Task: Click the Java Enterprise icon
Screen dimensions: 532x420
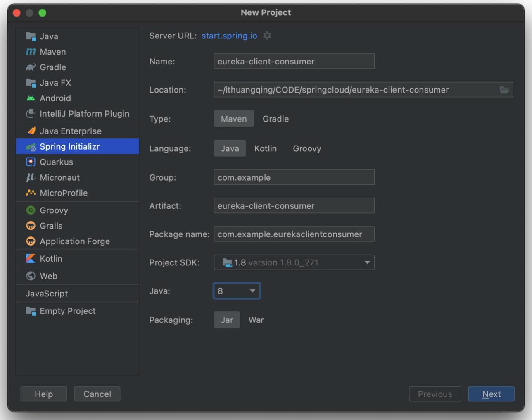Action: 31,131
